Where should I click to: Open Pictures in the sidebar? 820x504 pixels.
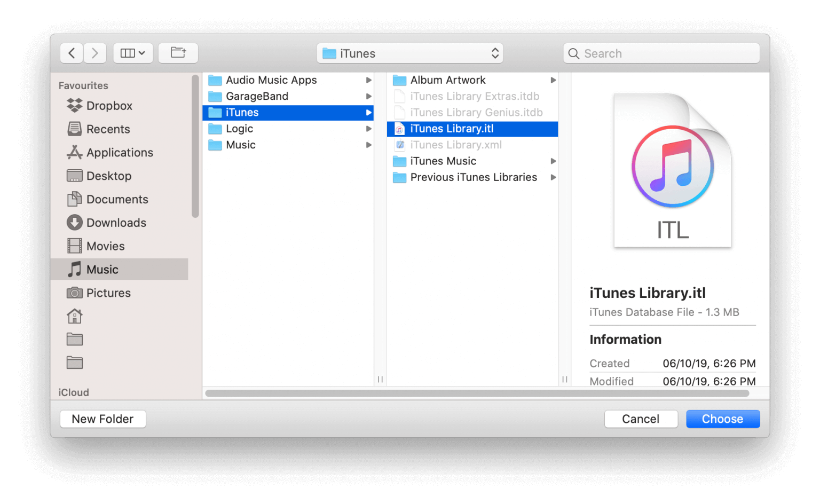(99, 293)
